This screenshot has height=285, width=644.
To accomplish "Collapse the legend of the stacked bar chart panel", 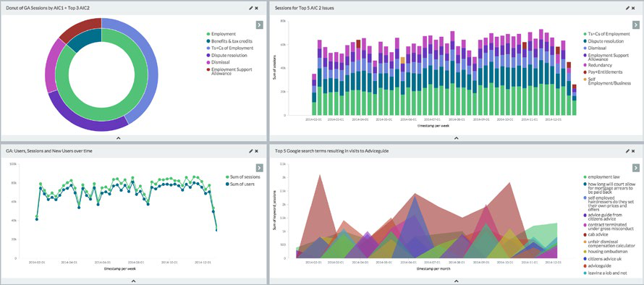I will pyautogui.click(x=636, y=25).
